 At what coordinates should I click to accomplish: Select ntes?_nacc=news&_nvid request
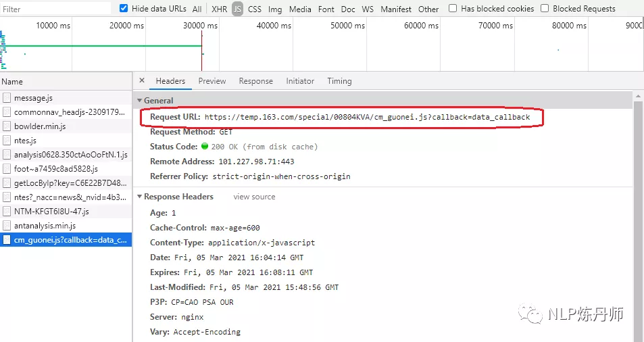coord(66,197)
